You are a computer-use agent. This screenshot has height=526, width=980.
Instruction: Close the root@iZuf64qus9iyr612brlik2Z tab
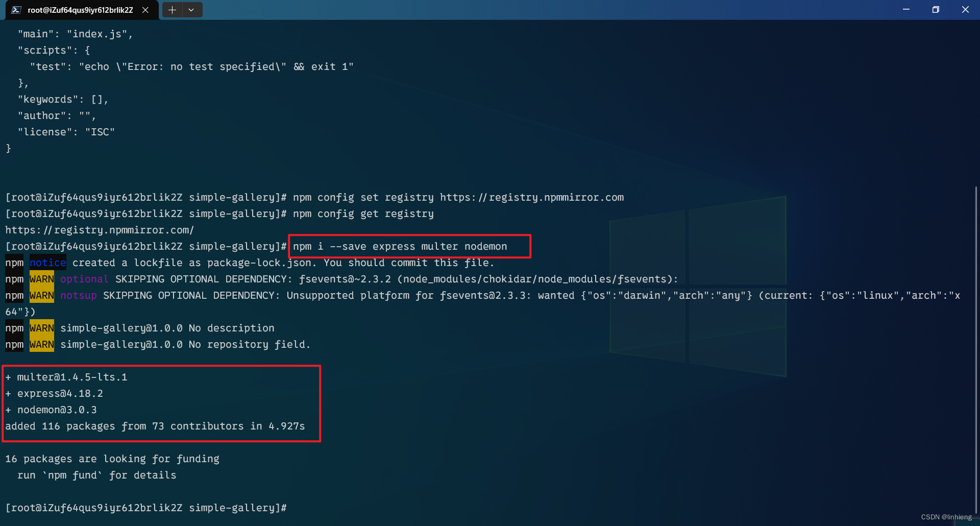[x=145, y=10]
